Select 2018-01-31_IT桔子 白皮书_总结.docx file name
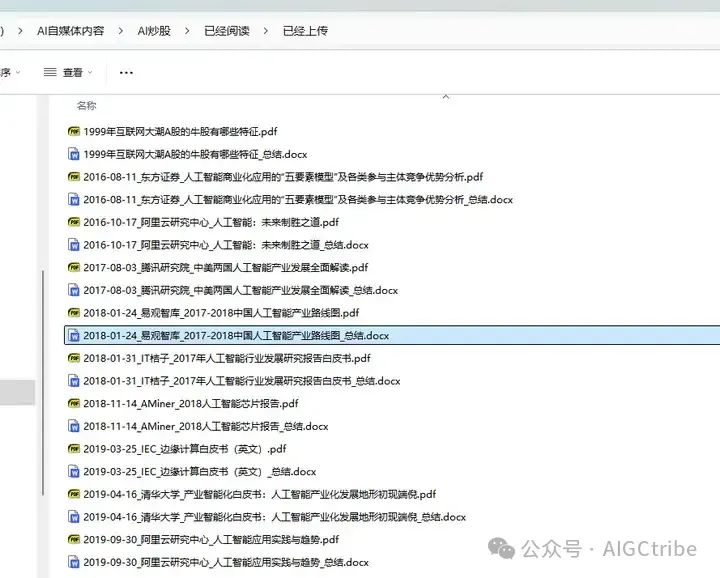 point(242,381)
